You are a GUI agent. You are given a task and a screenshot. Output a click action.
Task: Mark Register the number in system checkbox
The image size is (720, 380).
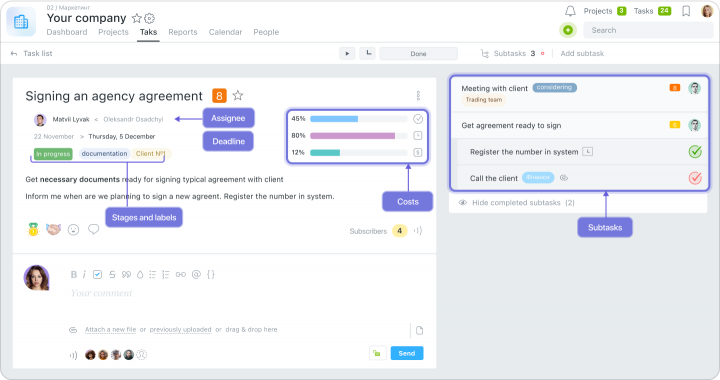click(695, 151)
